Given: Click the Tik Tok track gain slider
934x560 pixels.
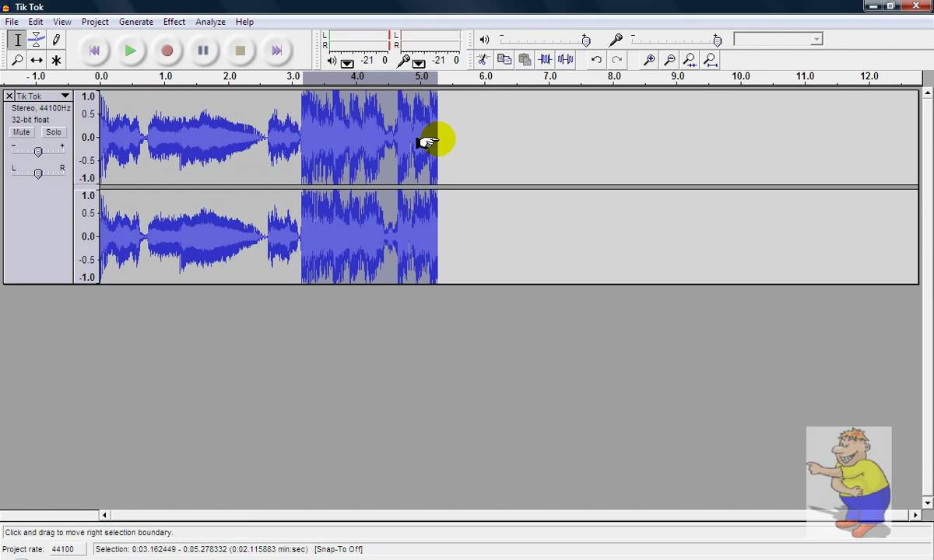Looking at the screenshot, I should [38, 152].
